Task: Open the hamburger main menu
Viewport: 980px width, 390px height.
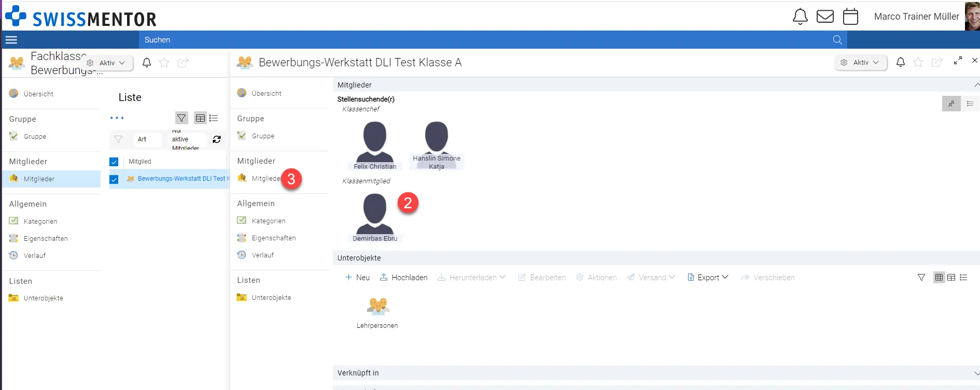Action: [x=11, y=40]
